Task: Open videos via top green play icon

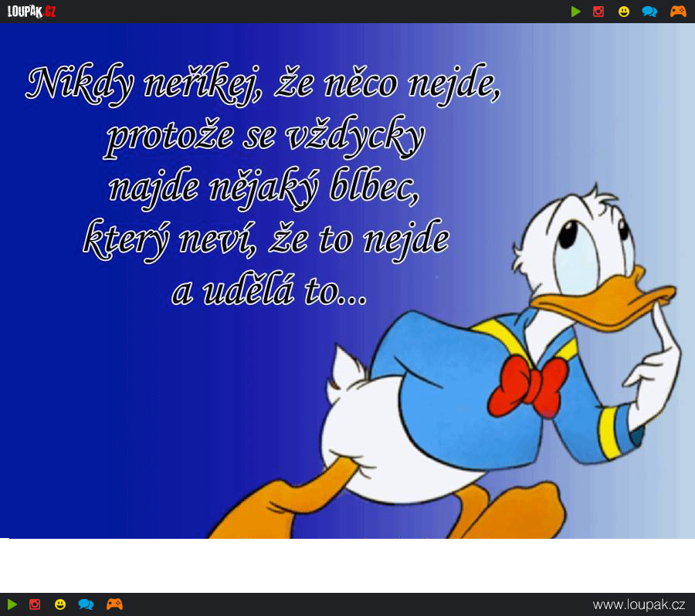Action: (x=576, y=12)
